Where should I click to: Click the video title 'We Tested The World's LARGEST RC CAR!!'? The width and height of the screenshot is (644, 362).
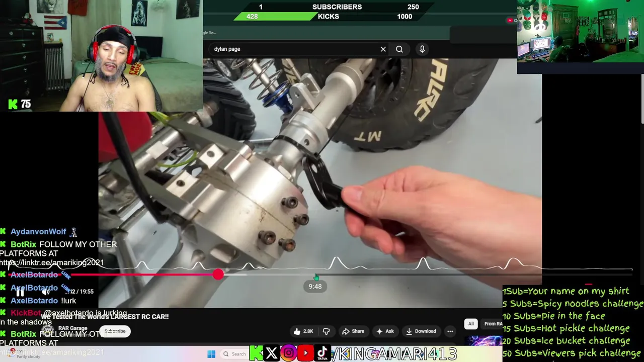(x=105, y=317)
